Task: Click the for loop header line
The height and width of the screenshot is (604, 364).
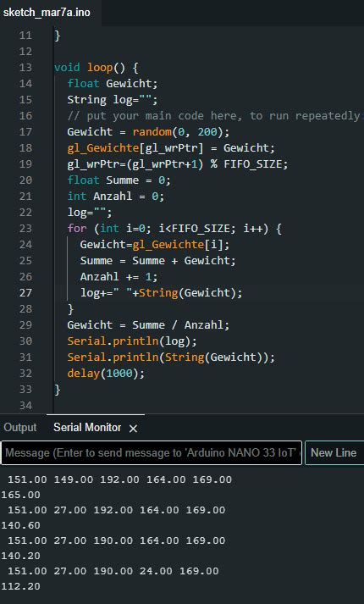Action: pyautogui.click(x=174, y=229)
